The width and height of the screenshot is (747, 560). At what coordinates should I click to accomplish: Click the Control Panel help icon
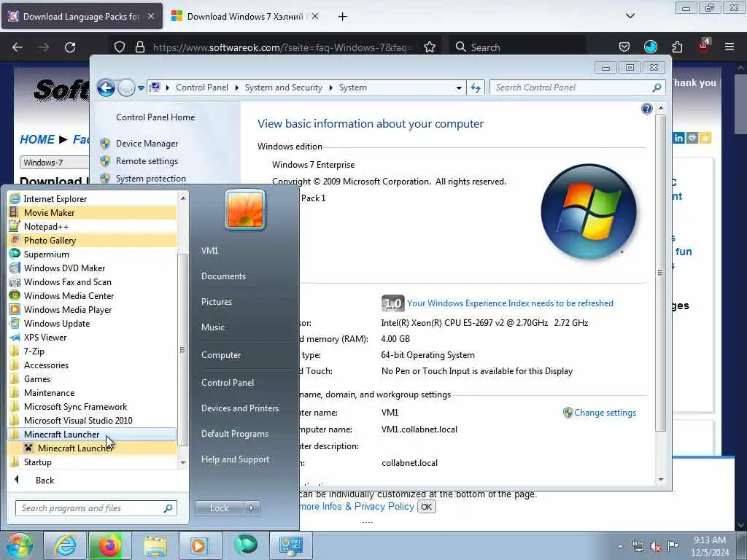click(x=646, y=109)
